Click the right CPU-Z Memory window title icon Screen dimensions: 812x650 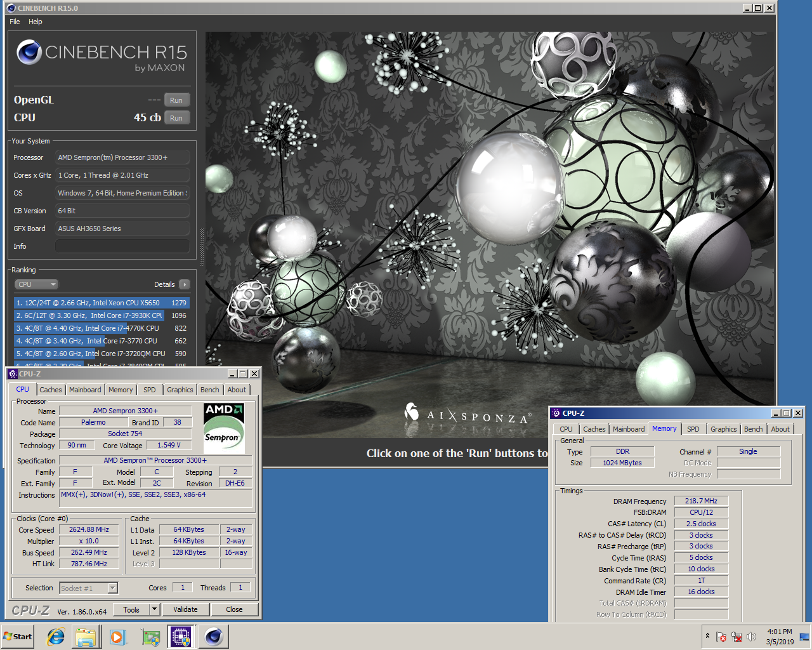(556, 413)
